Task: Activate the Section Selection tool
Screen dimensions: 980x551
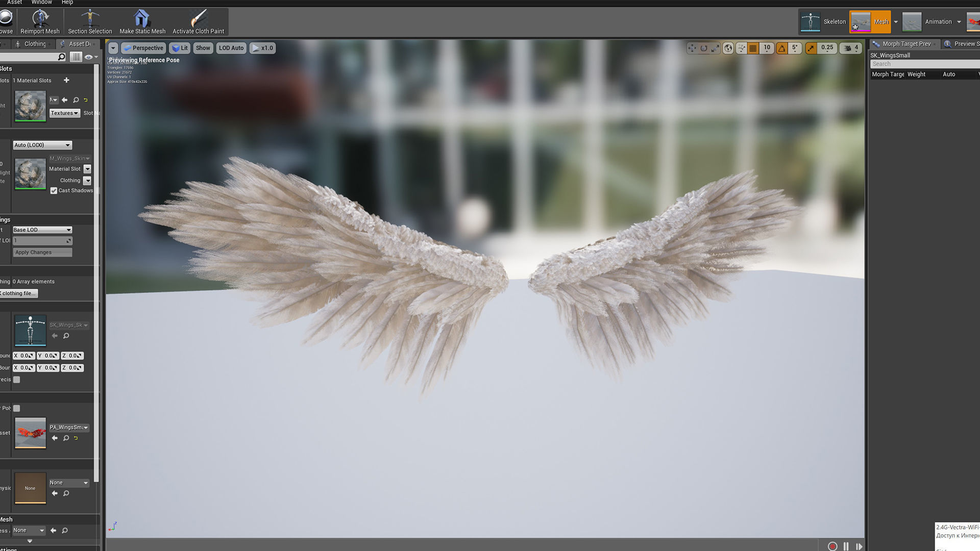Action: click(90, 21)
